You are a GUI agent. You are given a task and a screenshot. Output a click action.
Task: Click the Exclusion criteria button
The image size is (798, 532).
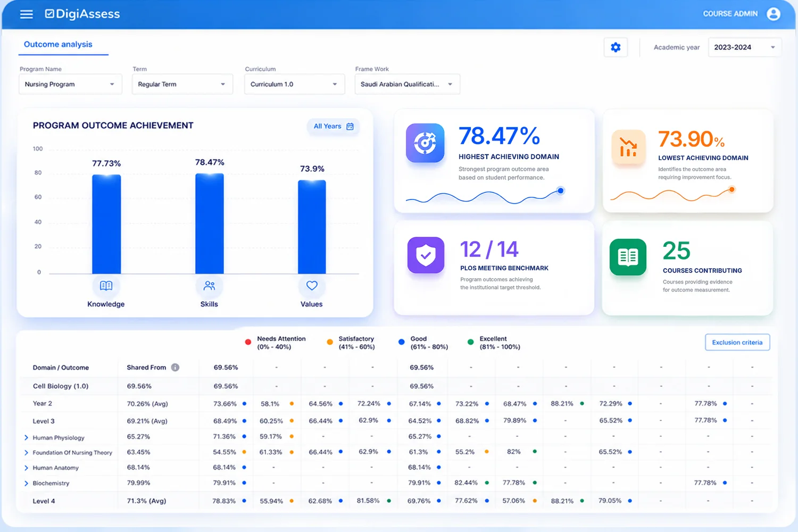(x=737, y=343)
